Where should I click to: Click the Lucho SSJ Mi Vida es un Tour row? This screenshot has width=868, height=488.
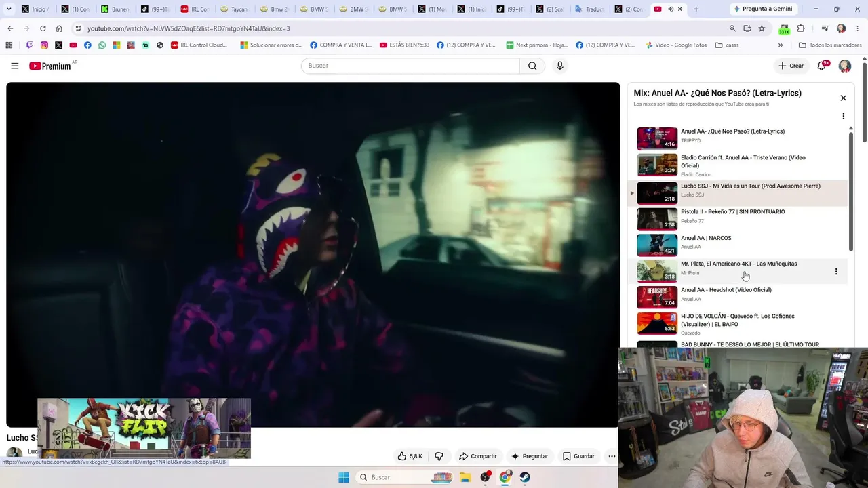[738, 193]
